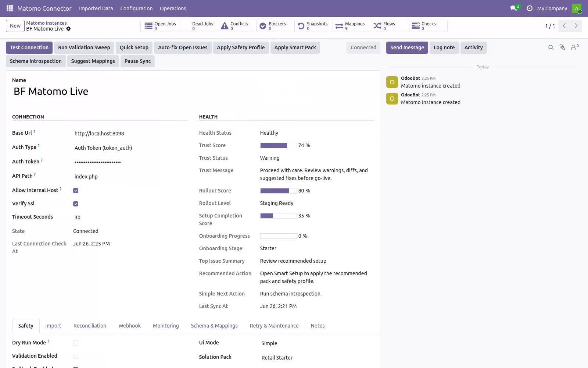Image resolution: width=588 pixels, height=368 pixels.
Task: Search messages with the chatter magnifier icon
Action: point(551,47)
